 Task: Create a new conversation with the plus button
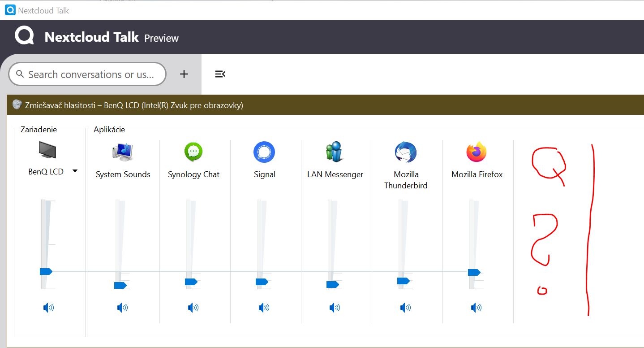[x=184, y=74]
